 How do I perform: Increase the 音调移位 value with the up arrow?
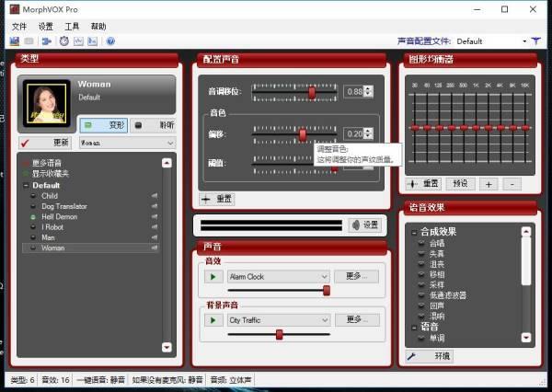tap(368, 88)
